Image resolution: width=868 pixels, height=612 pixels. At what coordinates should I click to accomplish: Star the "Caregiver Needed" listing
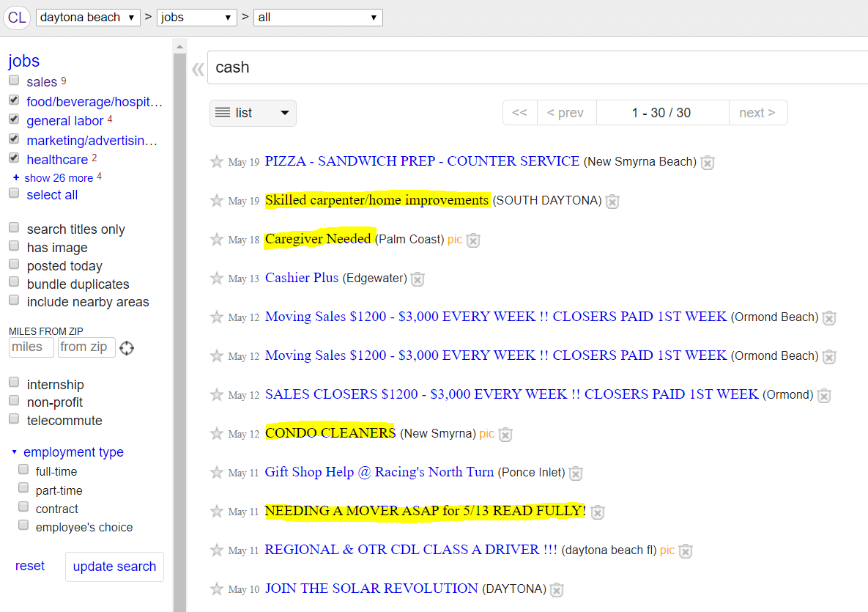pos(217,240)
